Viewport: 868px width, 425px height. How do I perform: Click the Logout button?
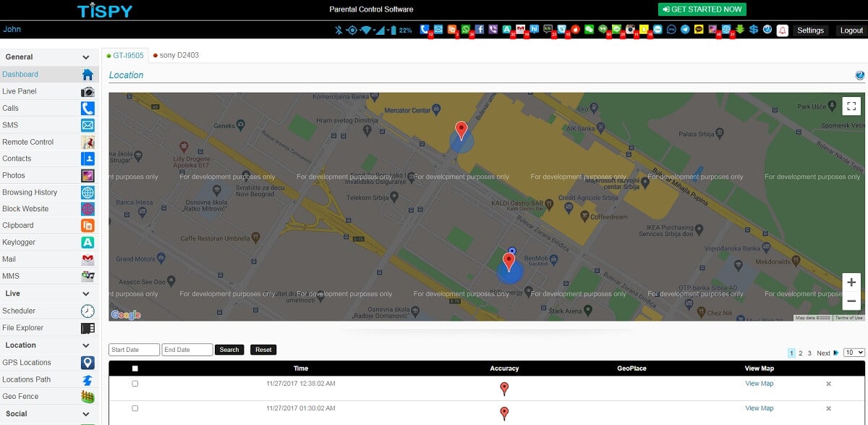click(851, 30)
